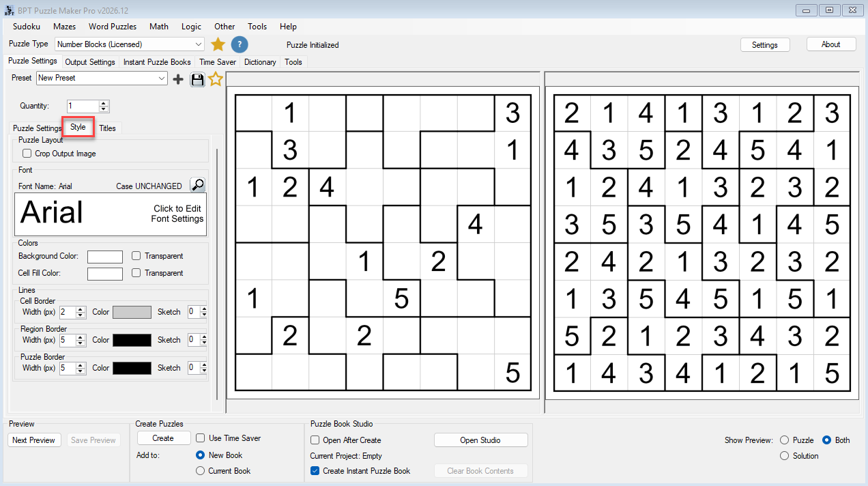Pick the Cell Fill Color swatch
The image size is (868, 486).
(x=105, y=274)
